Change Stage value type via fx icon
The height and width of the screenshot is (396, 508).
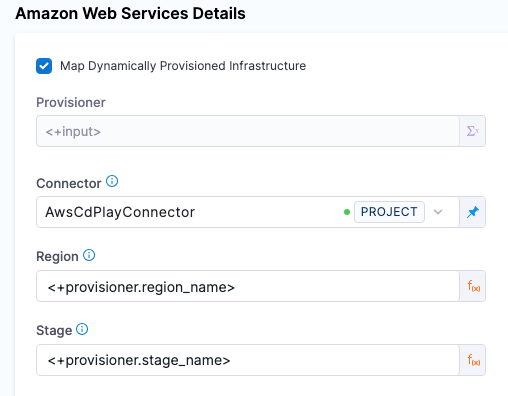coord(473,360)
